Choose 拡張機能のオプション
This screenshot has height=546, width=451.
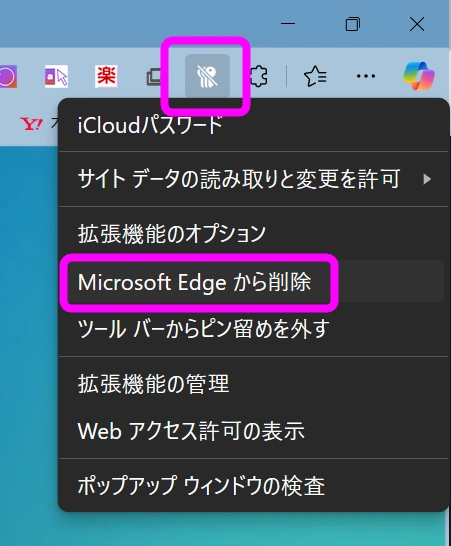172,234
